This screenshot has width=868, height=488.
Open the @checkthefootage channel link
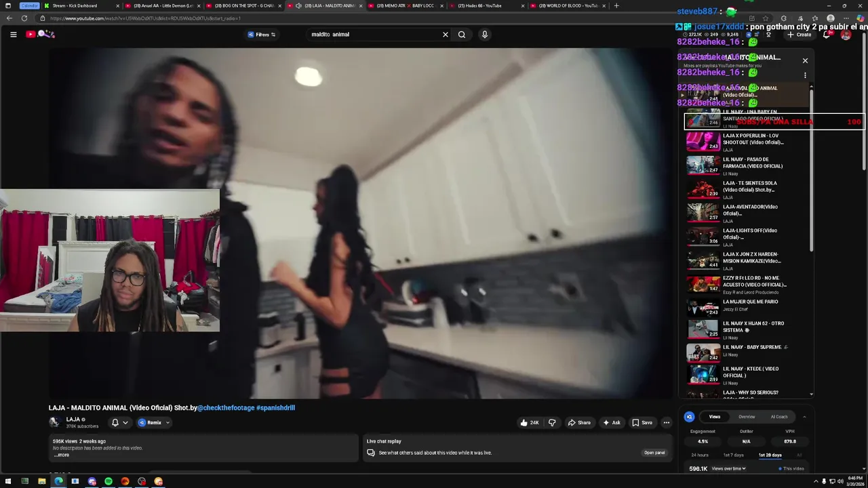(226, 408)
